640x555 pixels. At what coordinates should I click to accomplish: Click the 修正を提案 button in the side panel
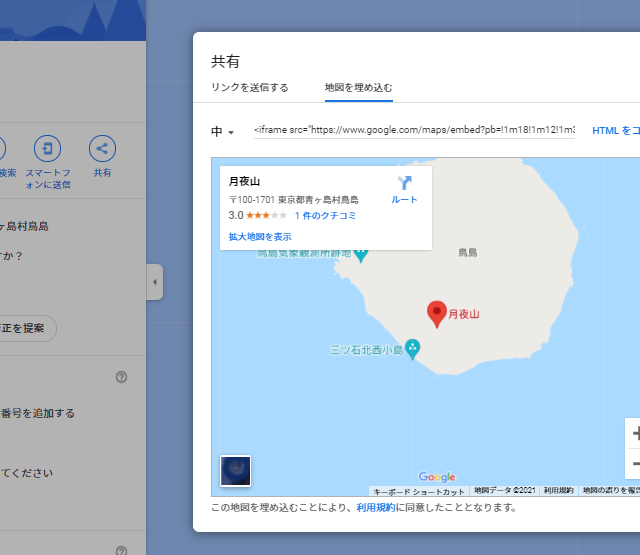tap(24, 329)
